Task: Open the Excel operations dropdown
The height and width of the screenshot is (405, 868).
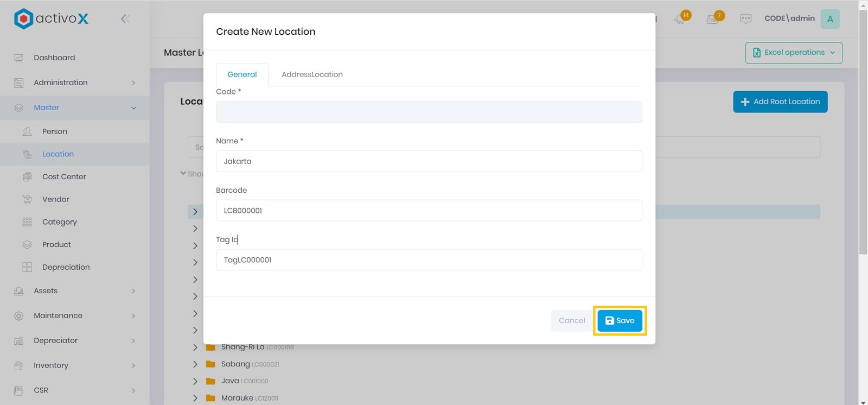Action: (794, 53)
